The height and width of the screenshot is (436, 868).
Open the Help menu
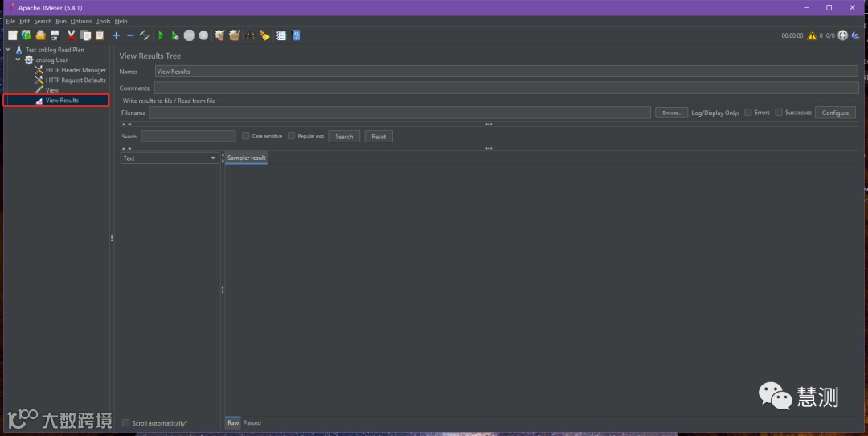point(121,21)
